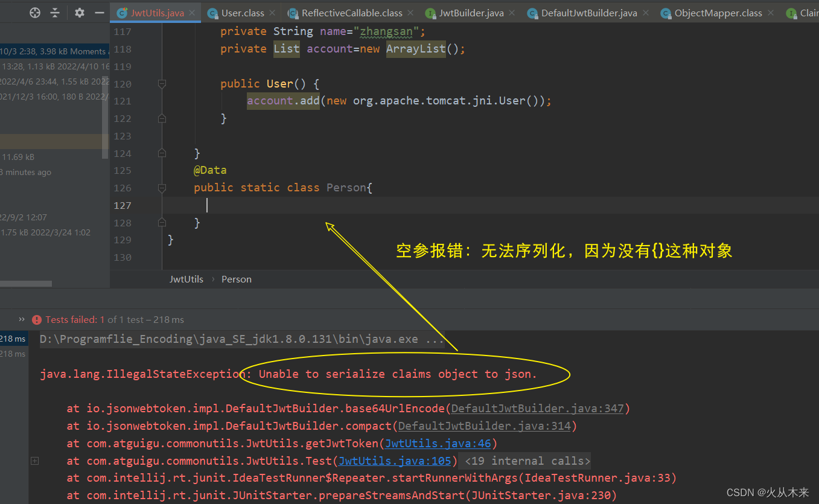Select the highlighted 218 ms test row
This screenshot has width=819, height=504.
13,339
